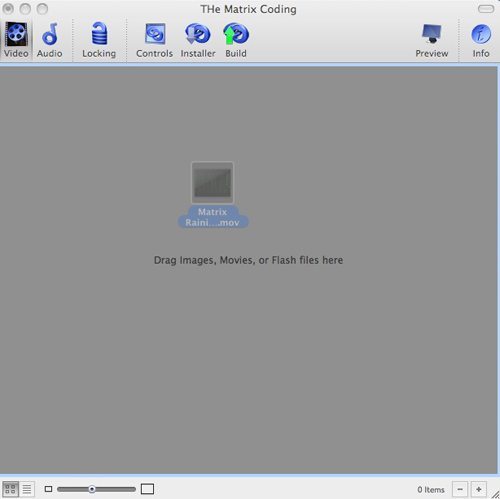Show the Info panel
500x499 pixels.
point(481,40)
